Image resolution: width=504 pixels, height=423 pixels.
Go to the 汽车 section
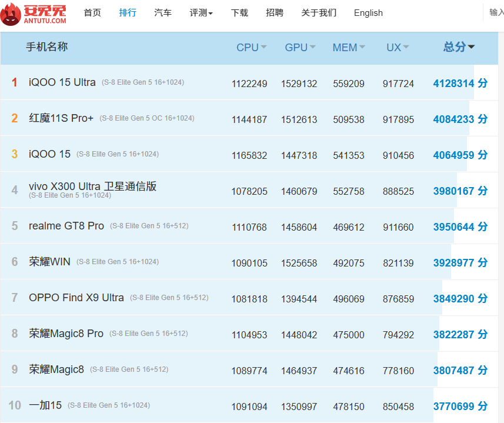pyautogui.click(x=163, y=12)
